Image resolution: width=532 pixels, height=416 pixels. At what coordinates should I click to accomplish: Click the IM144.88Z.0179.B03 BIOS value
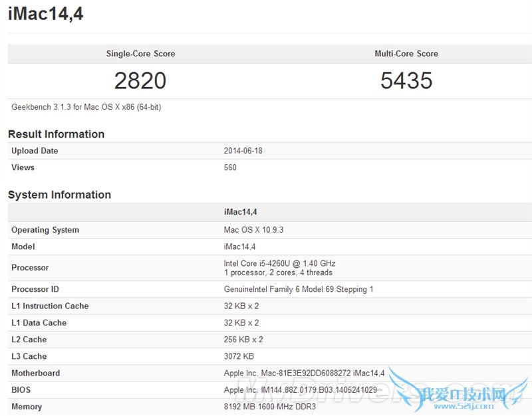point(301,390)
